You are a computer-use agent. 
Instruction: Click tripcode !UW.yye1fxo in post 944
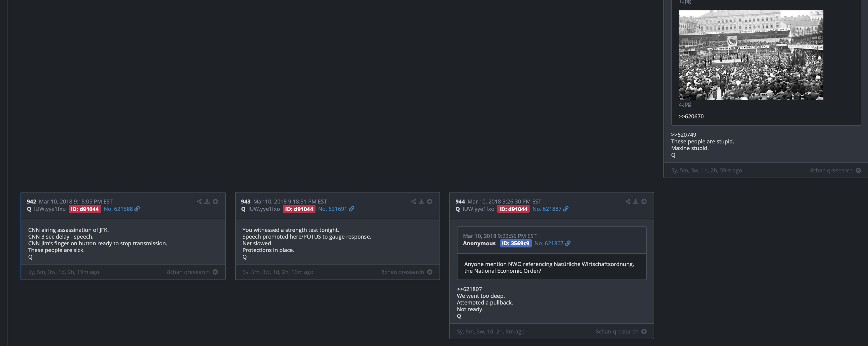click(479, 209)
